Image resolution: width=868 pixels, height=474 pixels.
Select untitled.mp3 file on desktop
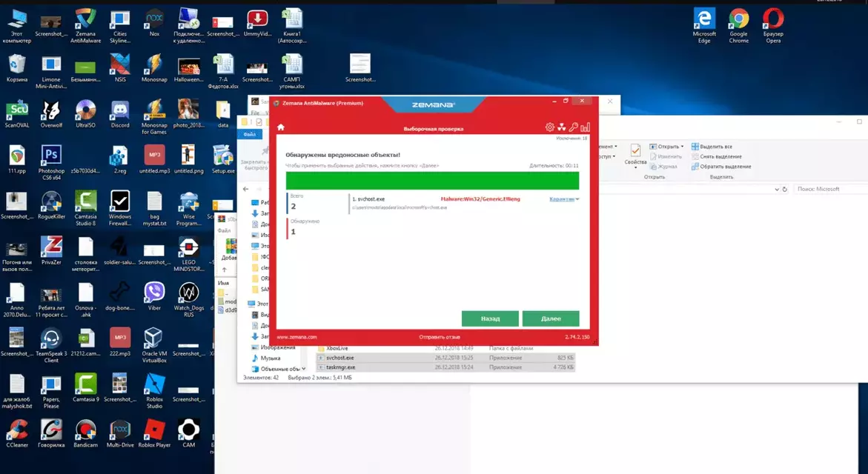[x=154, y=160]
